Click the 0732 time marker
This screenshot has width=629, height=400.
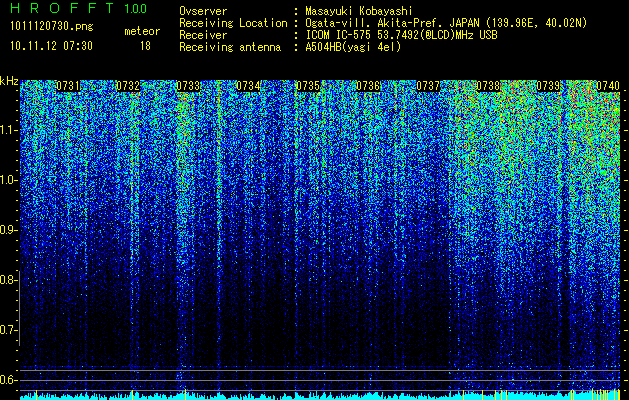click(x=128, y=86)
